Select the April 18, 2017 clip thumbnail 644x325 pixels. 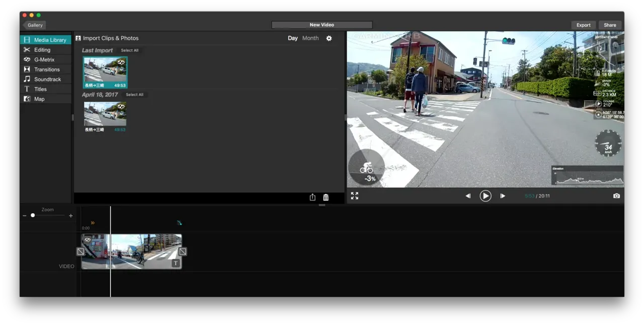(105, 114)
